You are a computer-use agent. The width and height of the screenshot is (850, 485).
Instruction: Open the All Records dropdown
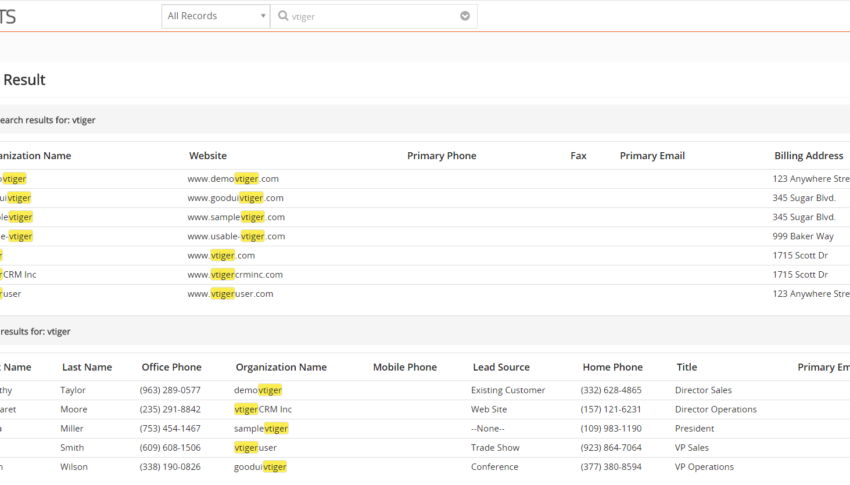click(216, 16)
